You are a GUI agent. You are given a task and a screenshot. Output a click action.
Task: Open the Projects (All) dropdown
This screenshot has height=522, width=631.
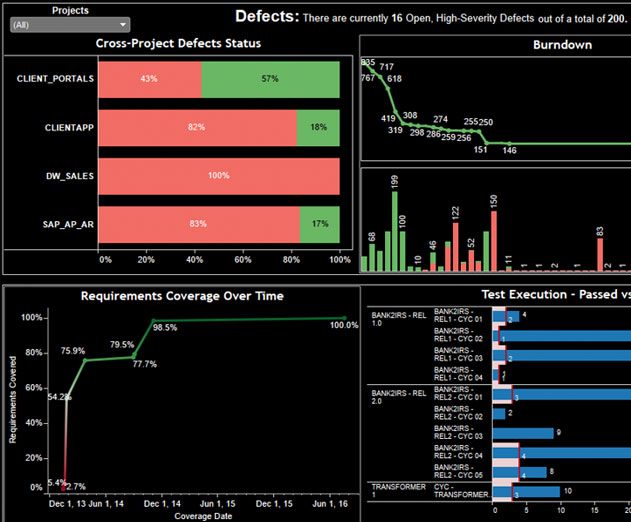(x=70, y=25)
